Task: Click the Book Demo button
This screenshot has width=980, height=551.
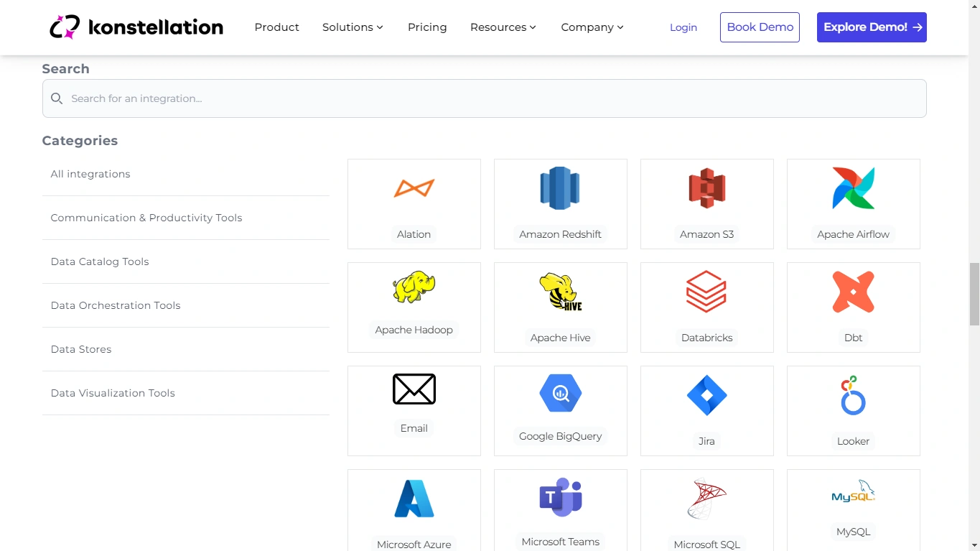Action: [x=760, y=27]
